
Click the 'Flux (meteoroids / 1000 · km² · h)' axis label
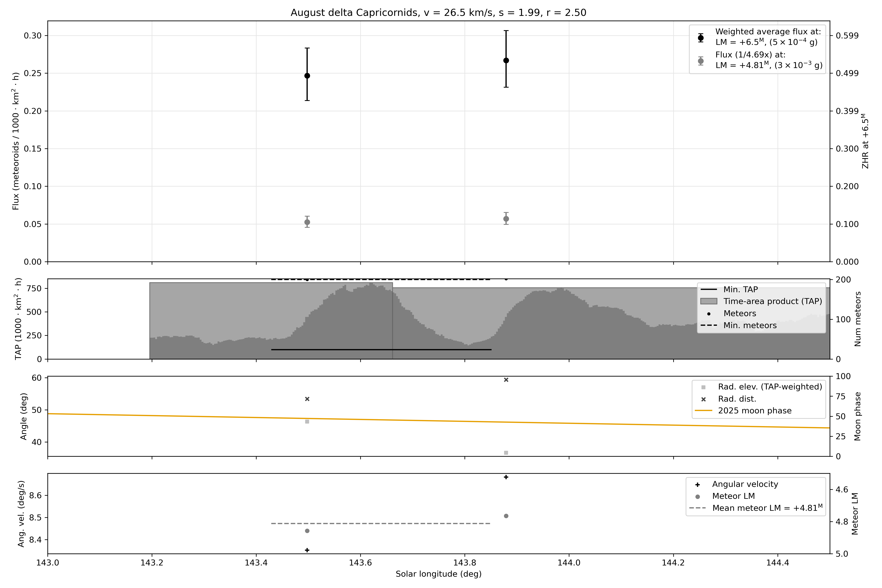[x=16, y=141]
